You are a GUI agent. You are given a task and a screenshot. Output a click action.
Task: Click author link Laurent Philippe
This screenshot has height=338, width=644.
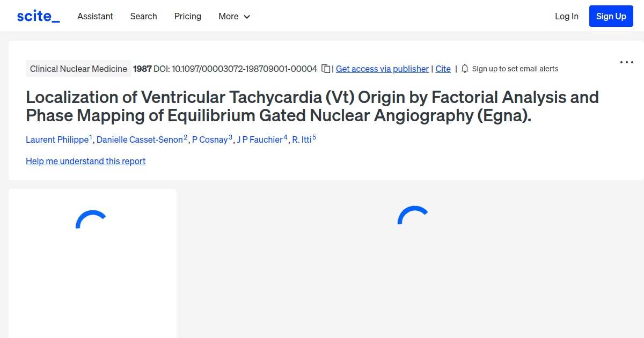tap(57, 139)
